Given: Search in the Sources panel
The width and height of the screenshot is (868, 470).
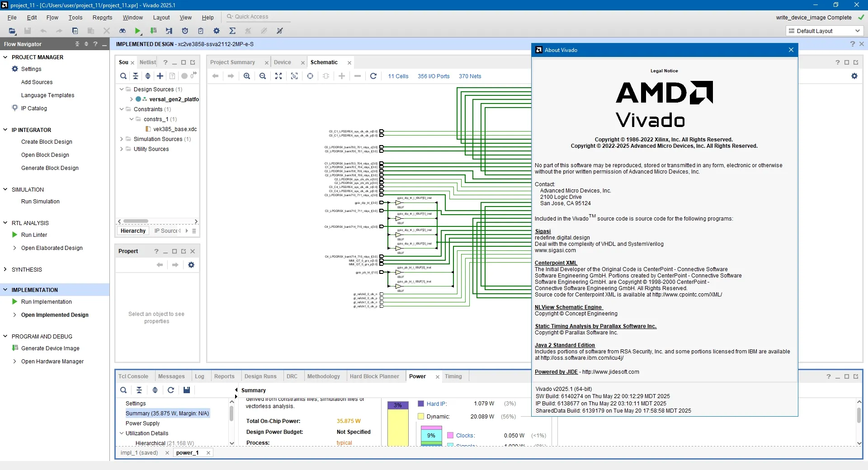Looking at the screenshot, I should 123,76.
